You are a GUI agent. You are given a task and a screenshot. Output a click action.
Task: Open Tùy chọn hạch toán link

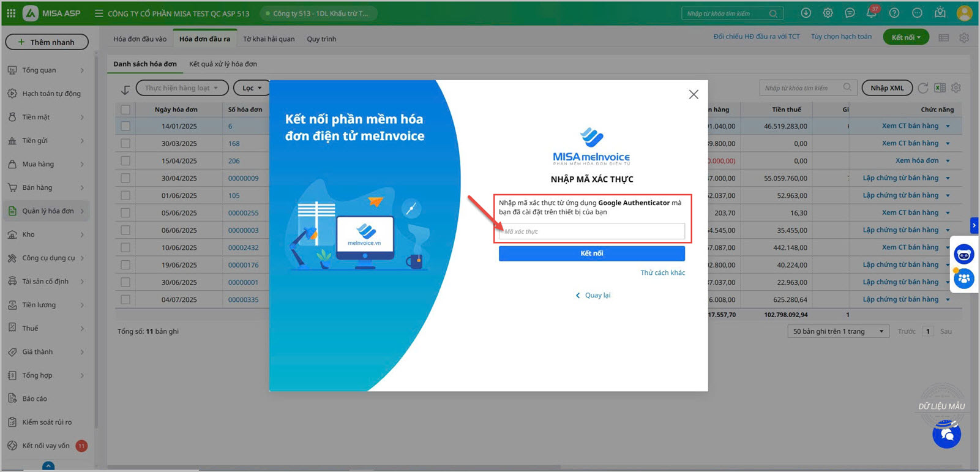pyautogui.click(x=841, y=37)
